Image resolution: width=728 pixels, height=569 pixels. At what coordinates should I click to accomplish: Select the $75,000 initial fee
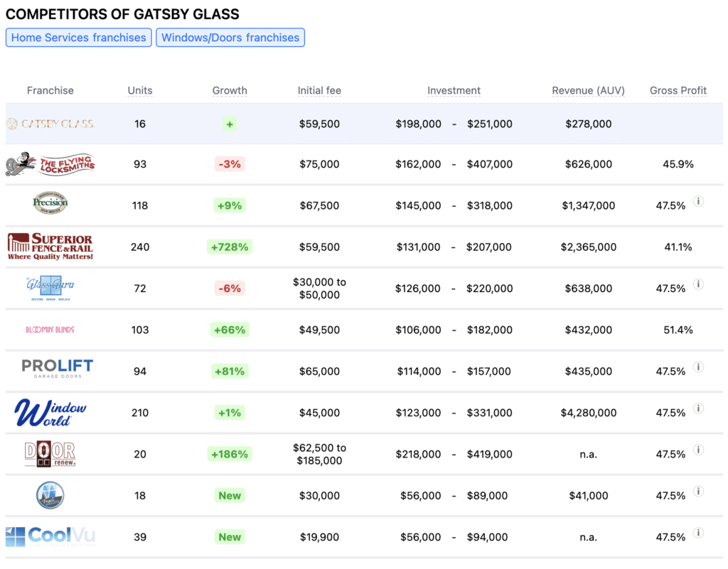pyautogui.click(x=319, y=164)
